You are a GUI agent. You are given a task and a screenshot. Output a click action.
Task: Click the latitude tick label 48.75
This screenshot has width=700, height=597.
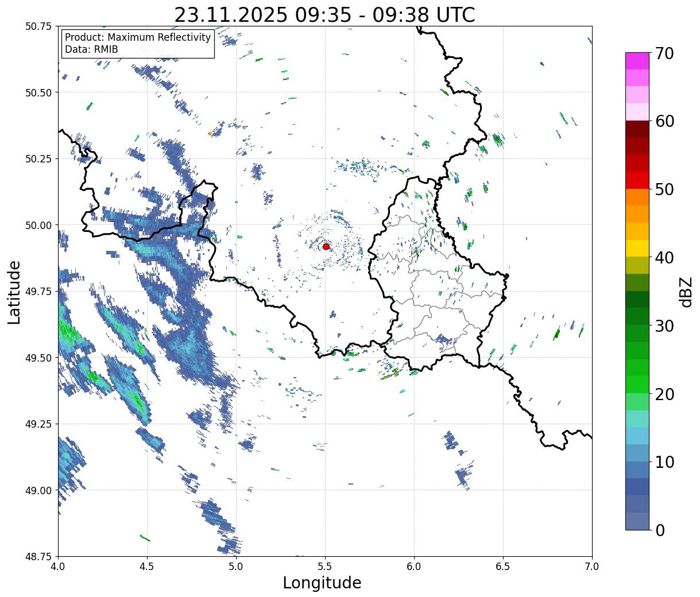coord(38,556)
